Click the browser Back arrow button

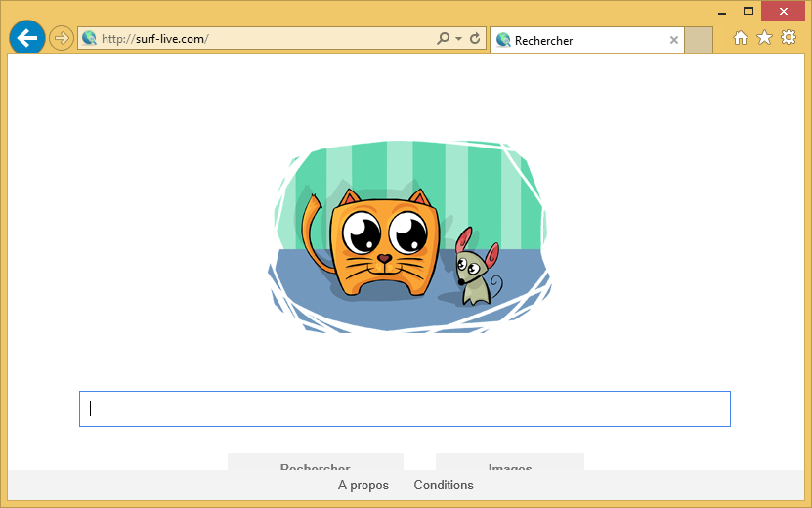coord(26,38)
